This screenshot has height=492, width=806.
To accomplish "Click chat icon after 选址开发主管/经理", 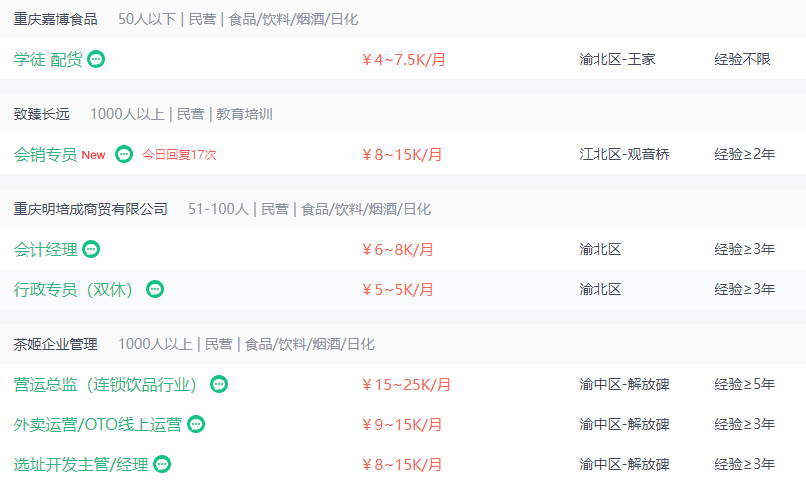I will [x=162, y=464].
